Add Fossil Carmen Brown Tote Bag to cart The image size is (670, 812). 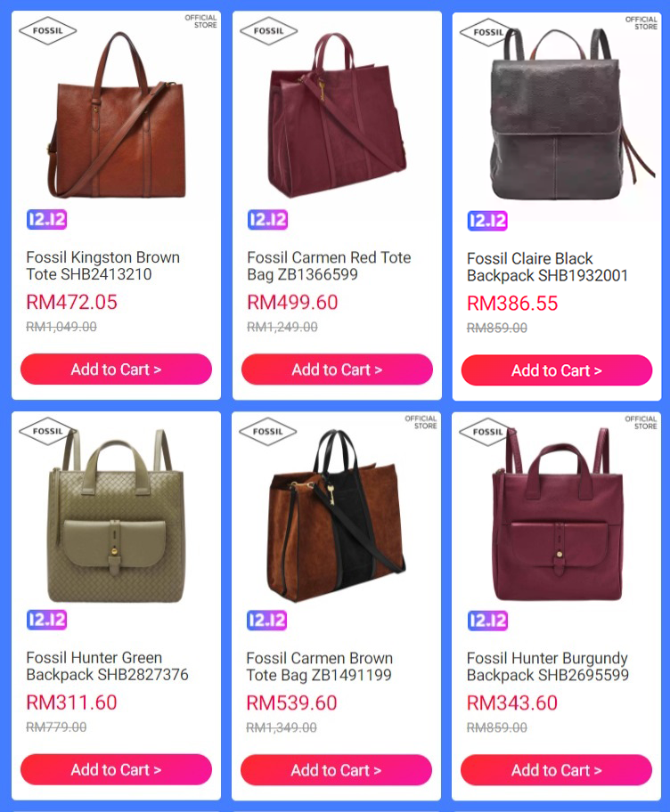click(336, 770)
